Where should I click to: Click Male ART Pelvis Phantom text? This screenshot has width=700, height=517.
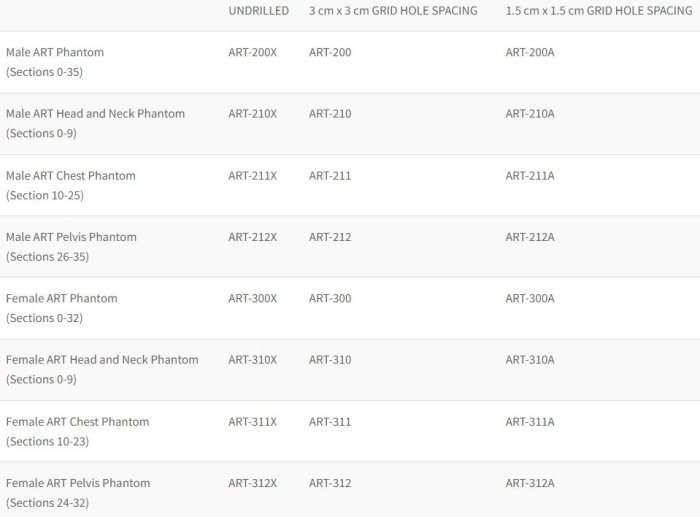point(71,237)
